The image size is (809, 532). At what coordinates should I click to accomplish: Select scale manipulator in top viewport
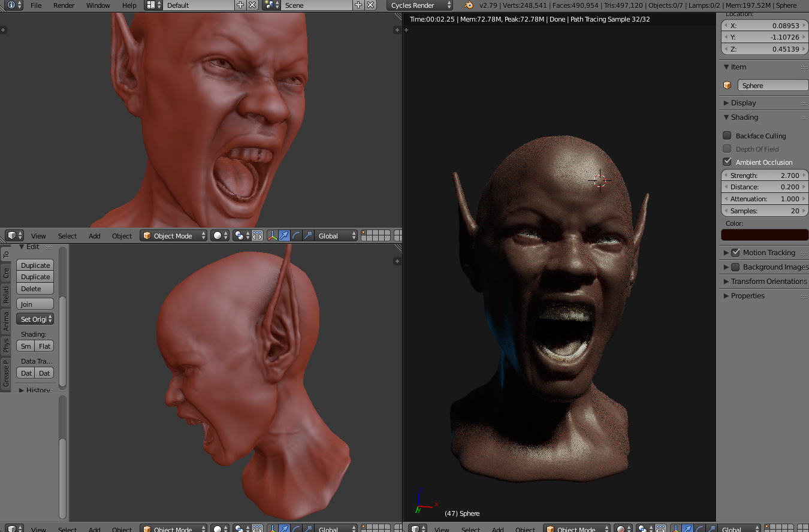coord(308,235)
